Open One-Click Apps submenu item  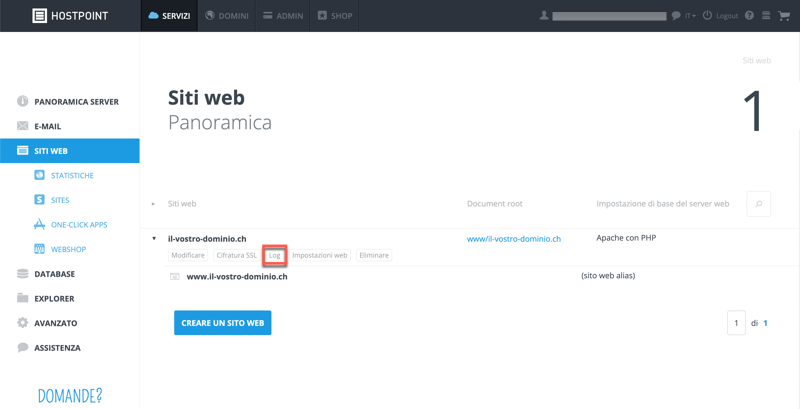[x=79, y=224]
